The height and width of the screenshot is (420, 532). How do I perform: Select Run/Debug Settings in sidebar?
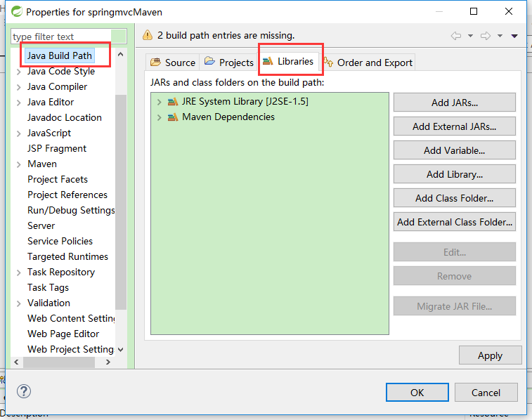pyautogui.click(x=71, y=210)
